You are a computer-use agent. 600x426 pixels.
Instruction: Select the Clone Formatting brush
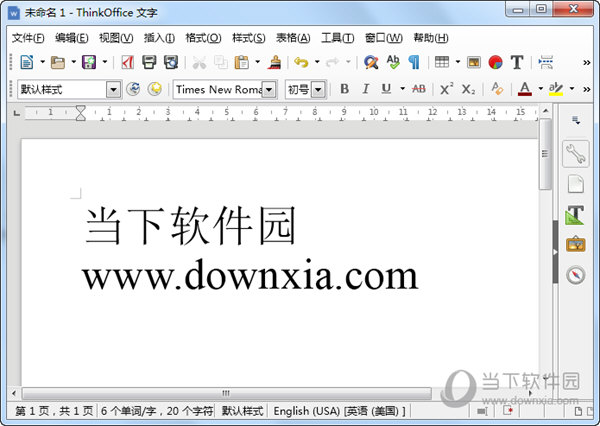(274, 62)
